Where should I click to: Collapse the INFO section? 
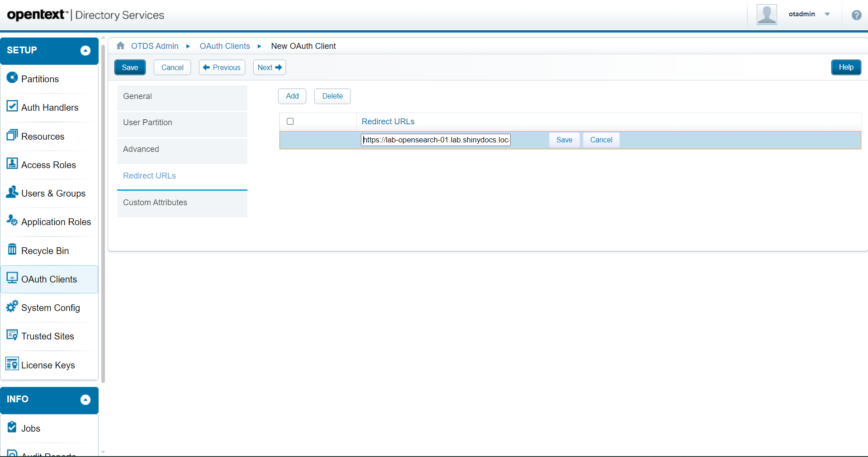click(x=85, y=400)
